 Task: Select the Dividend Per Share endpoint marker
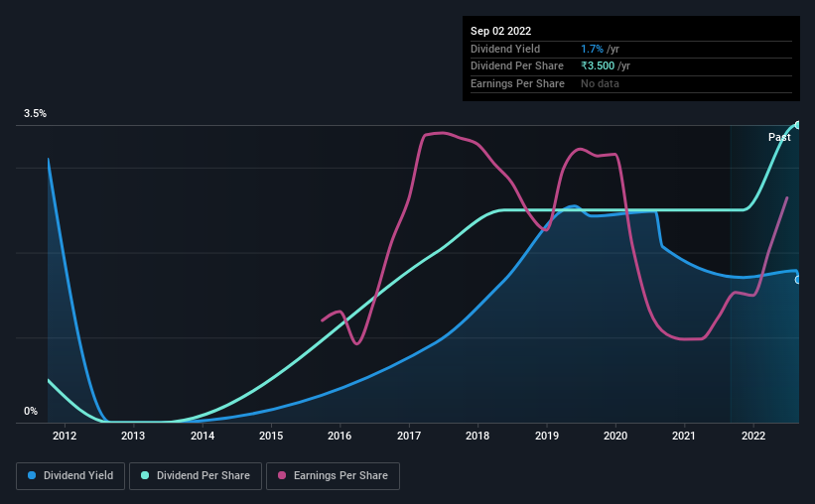tap(798, 125)
